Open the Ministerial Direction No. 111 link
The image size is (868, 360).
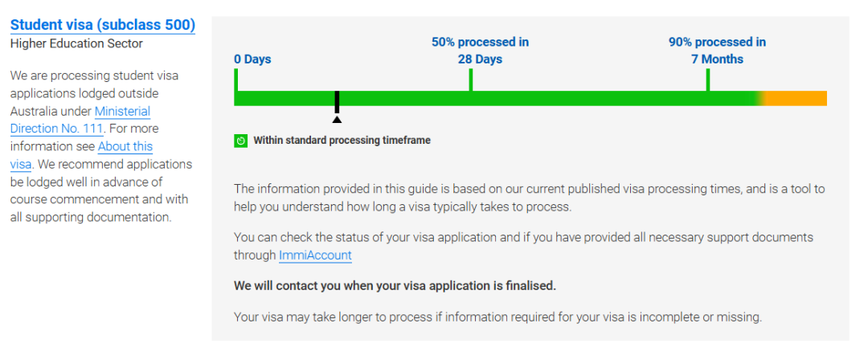[80, 120]
